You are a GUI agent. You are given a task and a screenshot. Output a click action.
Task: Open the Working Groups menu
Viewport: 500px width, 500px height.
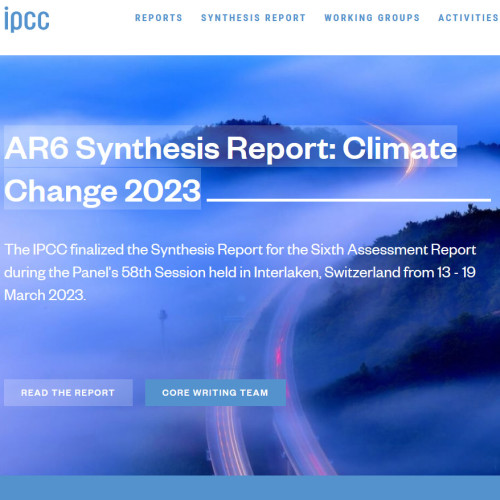[372, 18]
